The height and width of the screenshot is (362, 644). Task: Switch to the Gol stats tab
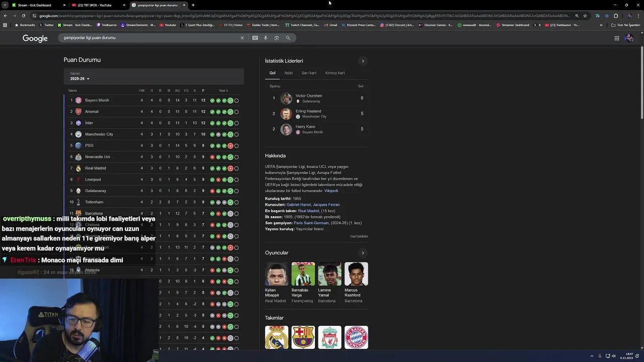272,73
